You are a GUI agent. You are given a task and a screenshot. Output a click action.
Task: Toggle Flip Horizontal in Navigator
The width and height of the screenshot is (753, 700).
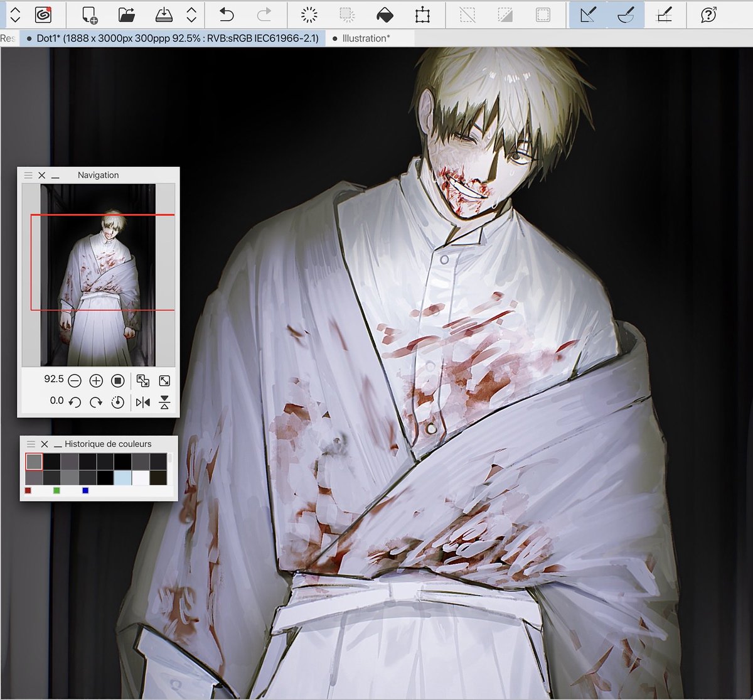143,402
